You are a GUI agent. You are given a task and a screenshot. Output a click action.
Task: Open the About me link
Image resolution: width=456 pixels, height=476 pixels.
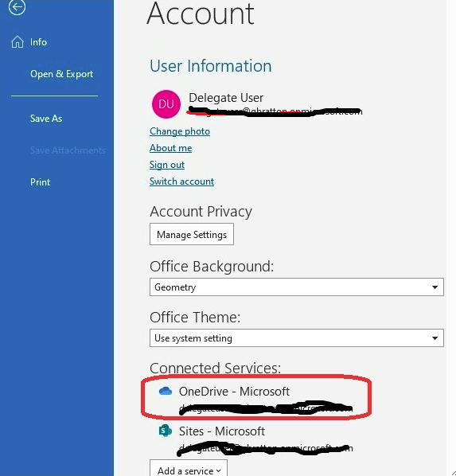click(170, 148)
